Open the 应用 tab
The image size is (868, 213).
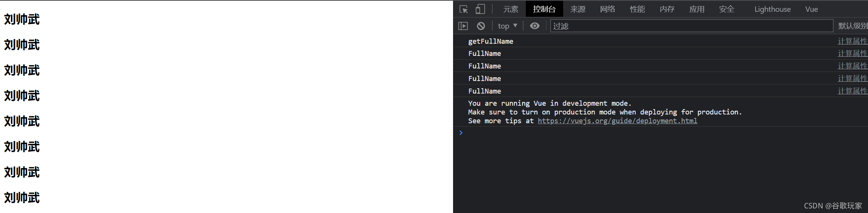tap(697, 9)
